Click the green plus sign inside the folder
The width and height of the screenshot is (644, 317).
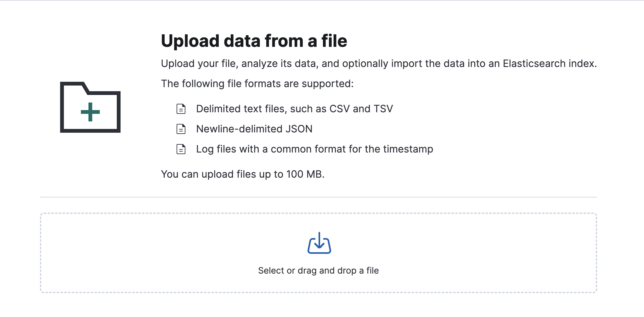[x=90, y=112]
